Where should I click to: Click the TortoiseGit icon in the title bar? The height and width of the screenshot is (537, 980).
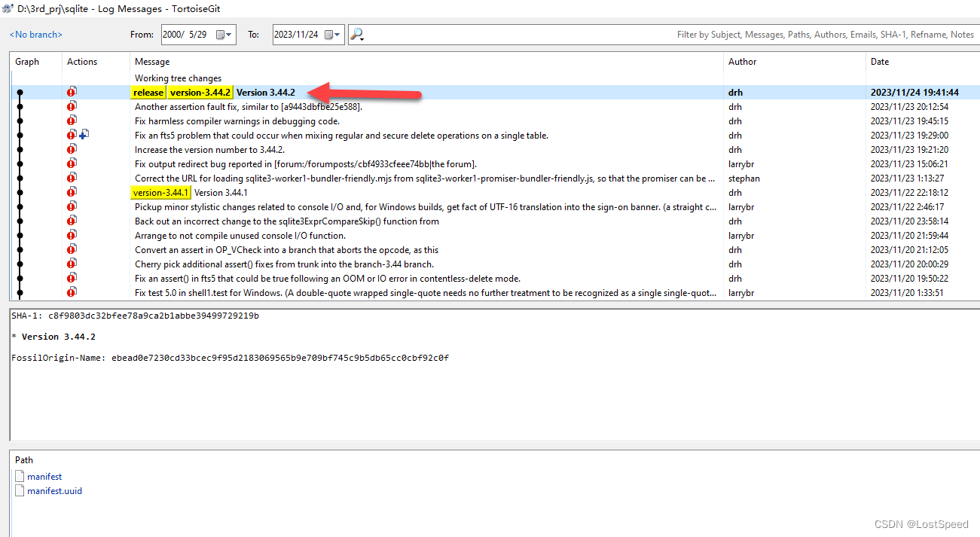click(8, 8)
